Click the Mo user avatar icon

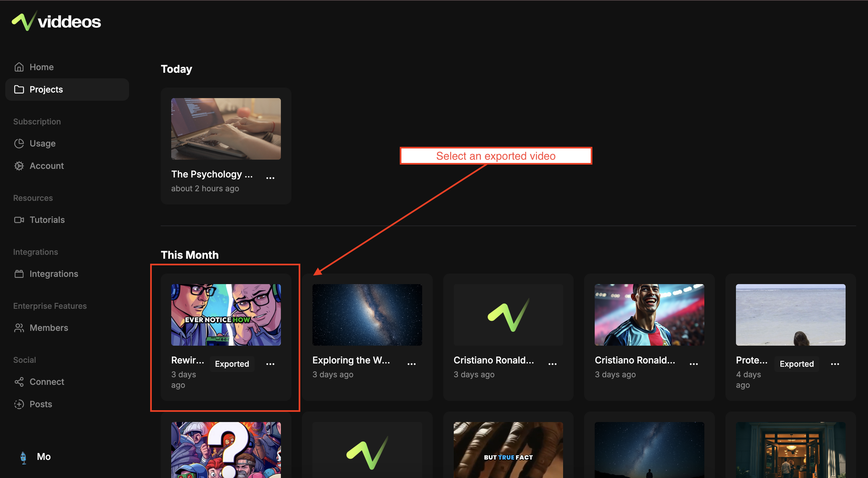pyautogui.click(x=23, y=458)
